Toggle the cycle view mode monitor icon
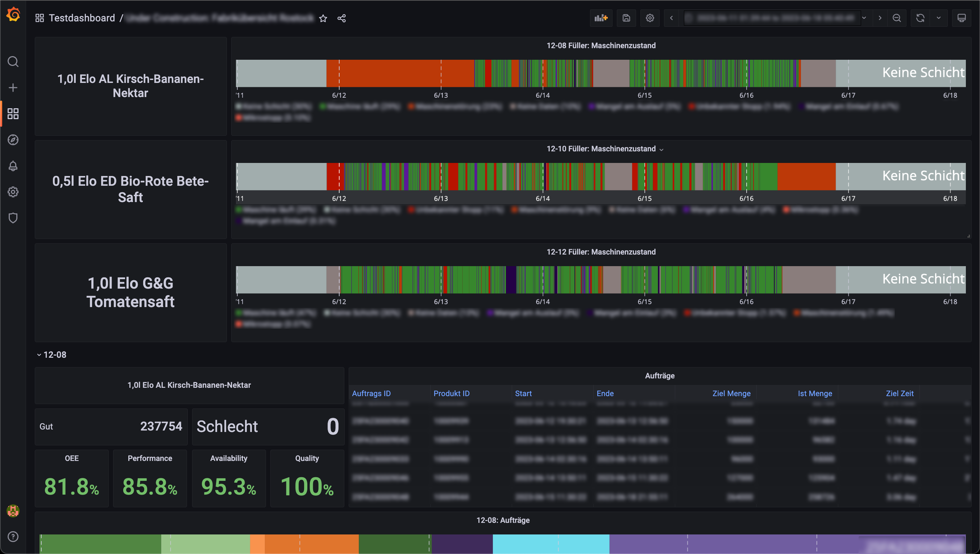980x554 pixels. click(x=962, y=18)
